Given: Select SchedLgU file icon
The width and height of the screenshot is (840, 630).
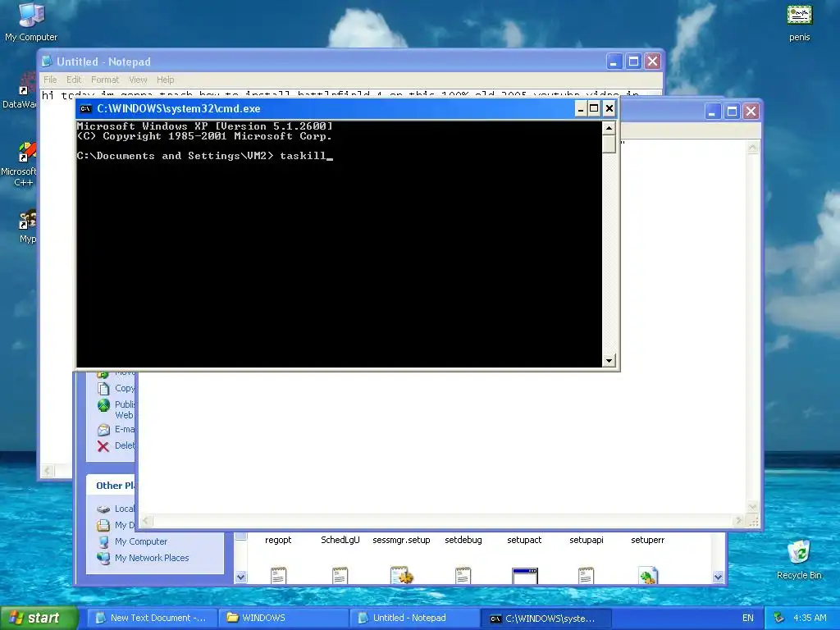Looking at the screenshot, I should (340, 575).
